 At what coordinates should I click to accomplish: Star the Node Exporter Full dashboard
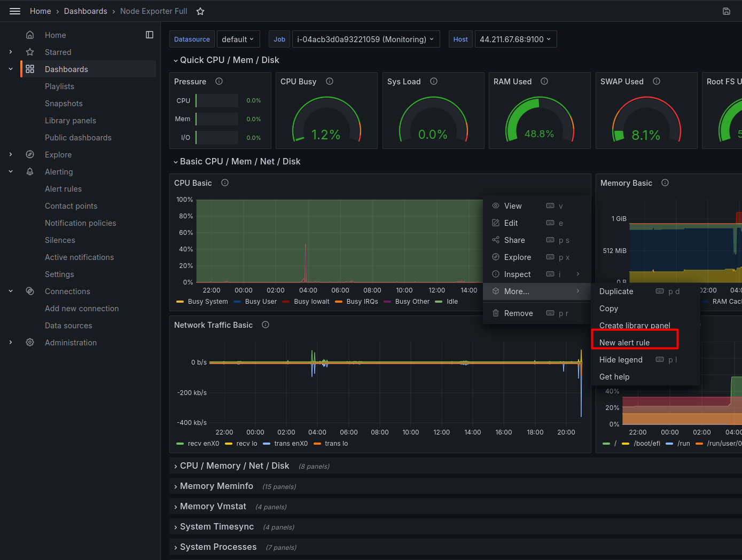tap(200, 11)
